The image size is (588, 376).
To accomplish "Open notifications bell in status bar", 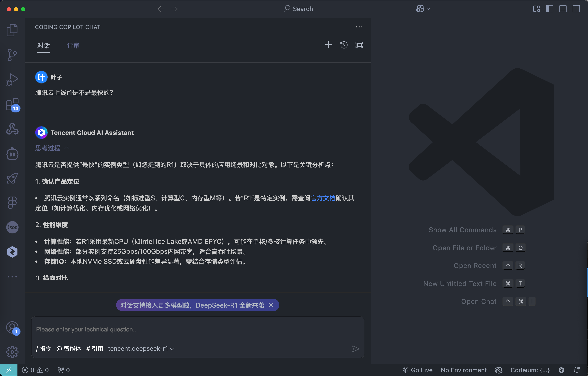I will tap(577, 370).
